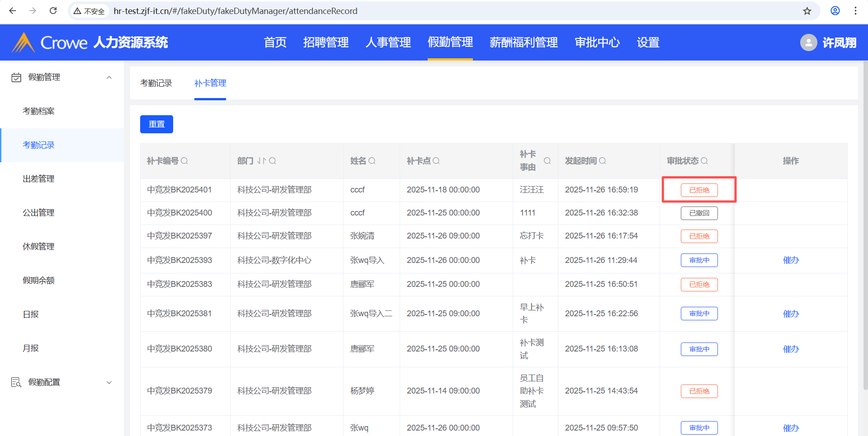Screen dimensions: 868x436
Task: Click user avatar icon beside 许凤翔
Action: pyautogui.click(x=808, y=42)
